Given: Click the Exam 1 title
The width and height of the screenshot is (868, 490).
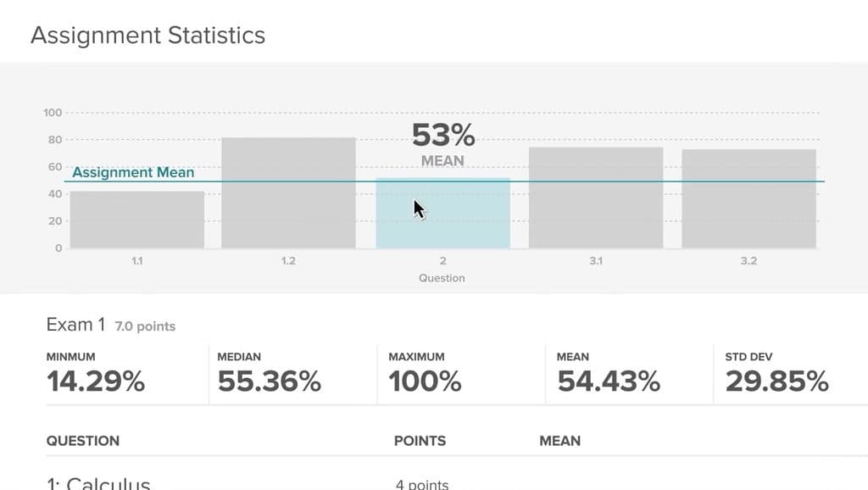Looking at the screenshot, I should coord(75,325).
